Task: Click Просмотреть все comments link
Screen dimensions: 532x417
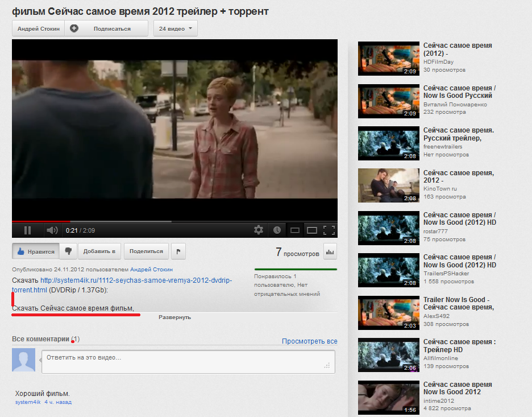Action: (x=309, y=341)
